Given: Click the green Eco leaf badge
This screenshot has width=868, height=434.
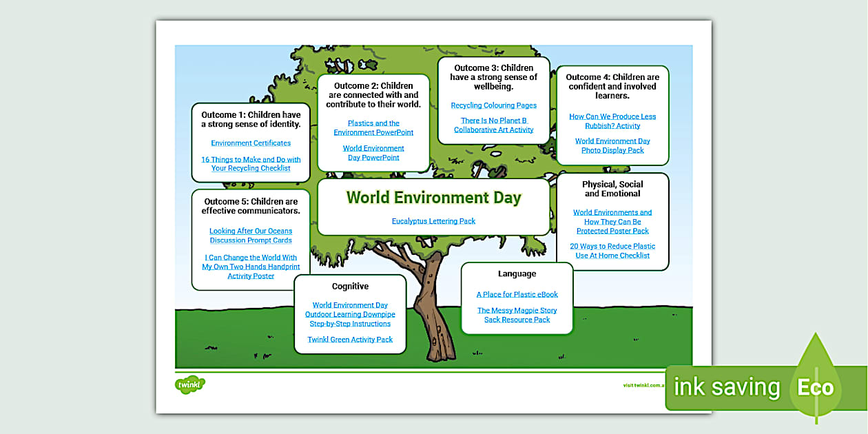Looking at the screenshot, I should tap(816, 388).
